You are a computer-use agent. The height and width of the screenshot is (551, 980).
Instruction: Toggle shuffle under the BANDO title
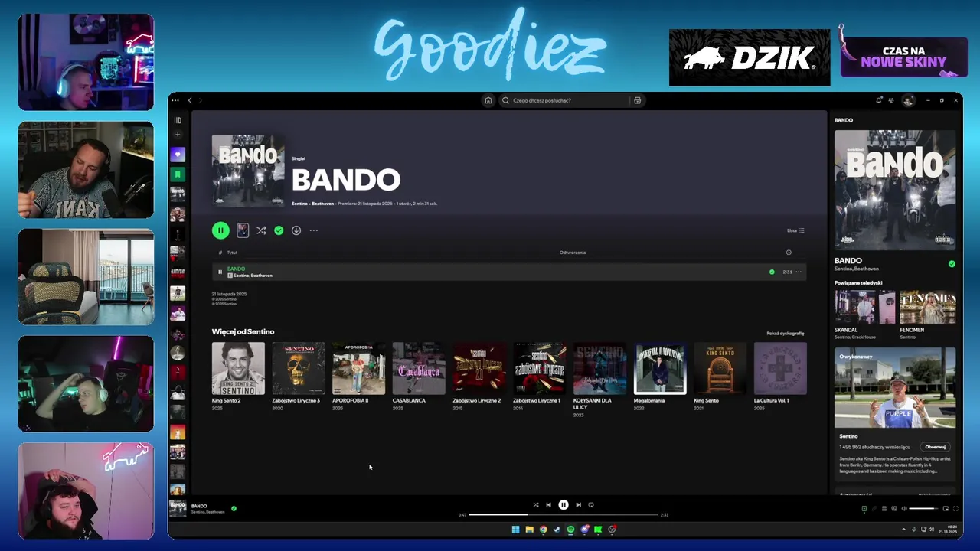[261, 230]
